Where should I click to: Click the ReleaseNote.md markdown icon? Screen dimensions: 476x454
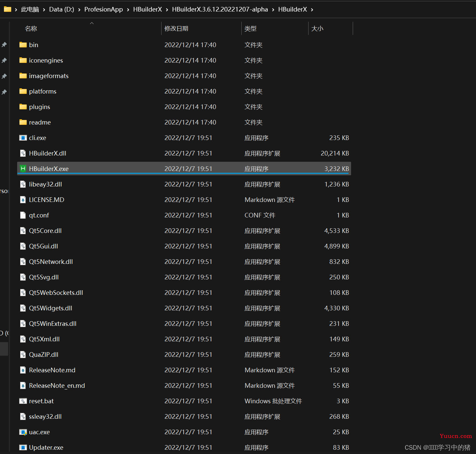pyautogui.click(x=23, y=370)
